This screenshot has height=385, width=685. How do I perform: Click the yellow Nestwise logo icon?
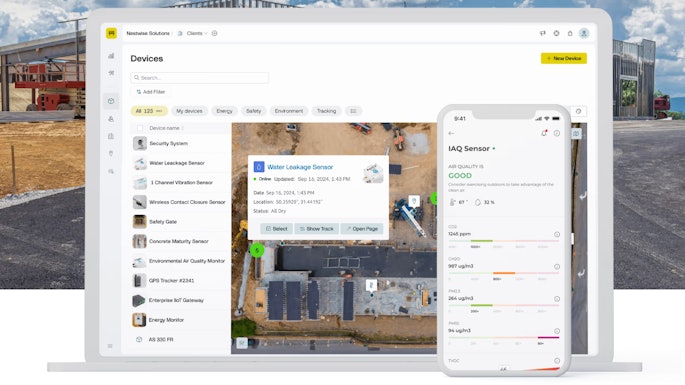click(111, 33)
